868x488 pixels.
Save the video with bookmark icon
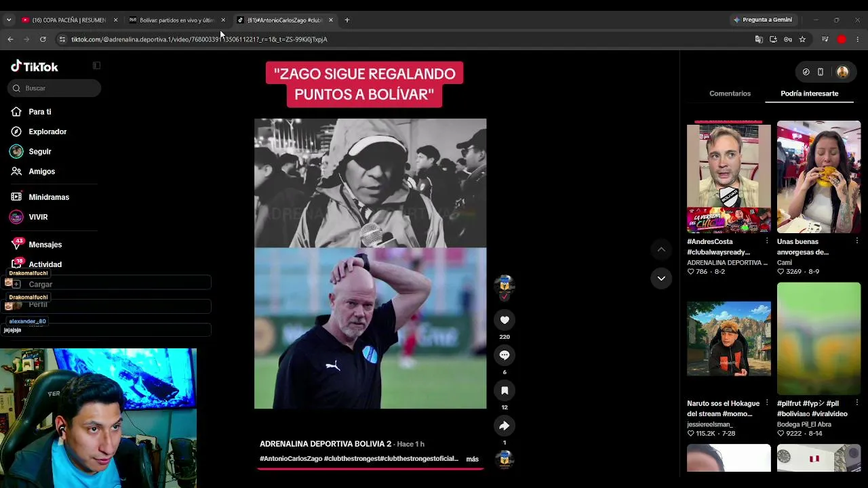[x=505, y=390]
